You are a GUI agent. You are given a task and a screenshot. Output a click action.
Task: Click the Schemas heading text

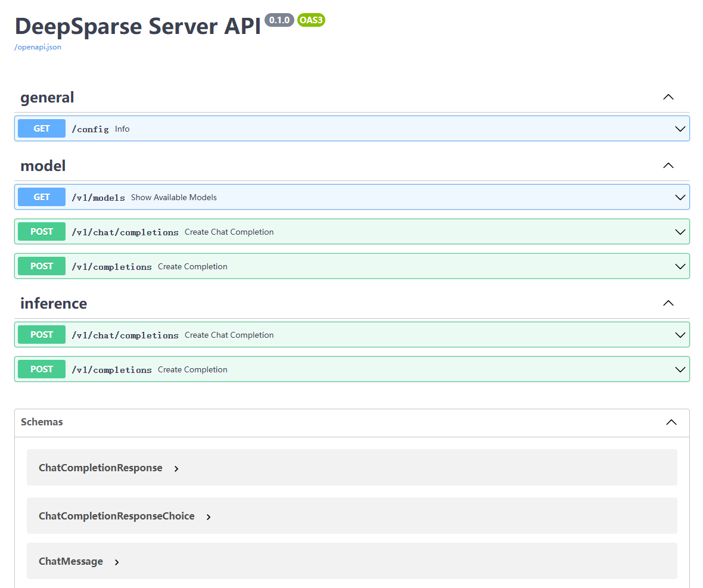click(x=42, y=422)
